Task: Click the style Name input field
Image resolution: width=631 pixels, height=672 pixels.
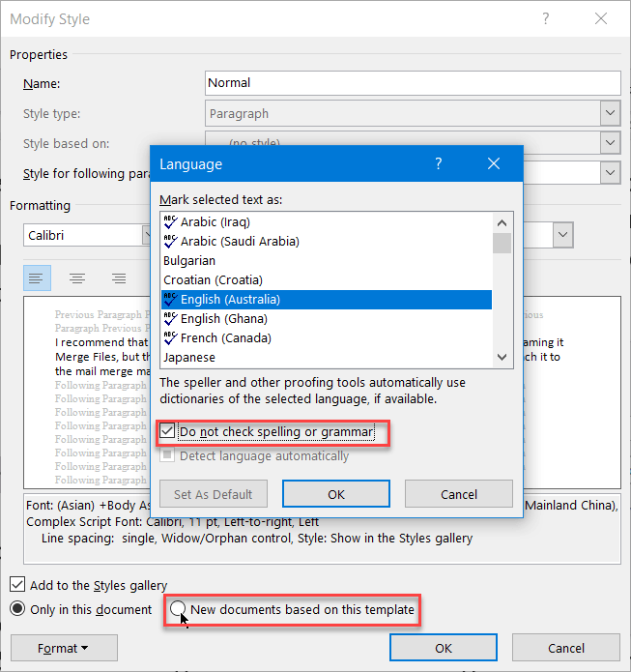Action: pyautogui.click(x=413, y=83)
